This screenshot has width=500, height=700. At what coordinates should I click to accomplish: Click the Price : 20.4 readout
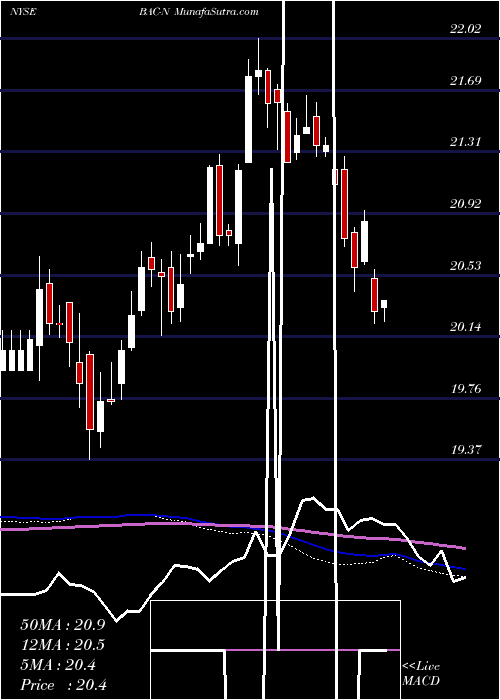(x=63, y=685)
